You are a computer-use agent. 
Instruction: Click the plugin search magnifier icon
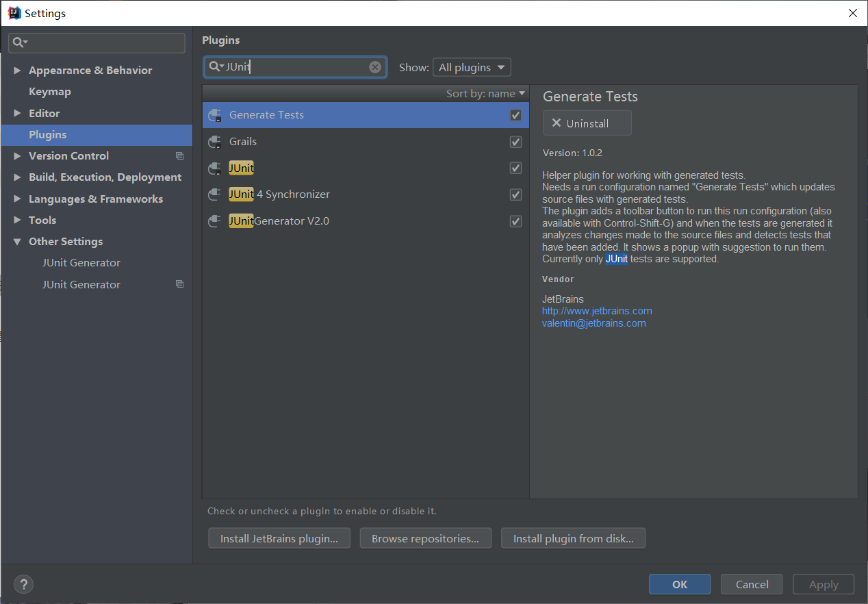click(216, 67)
